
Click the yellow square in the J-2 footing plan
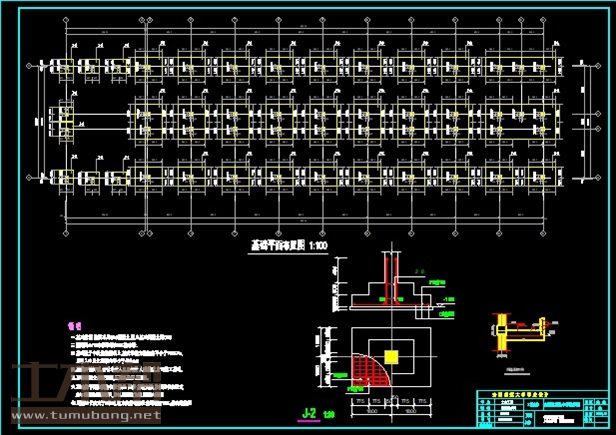click(x=391, y=356)
